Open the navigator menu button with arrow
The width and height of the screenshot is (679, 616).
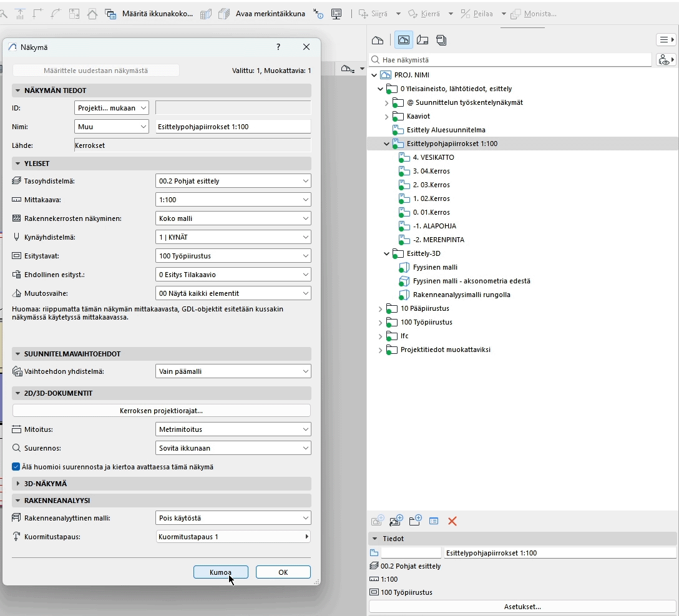pyautogui.click(x=666, y=40)
